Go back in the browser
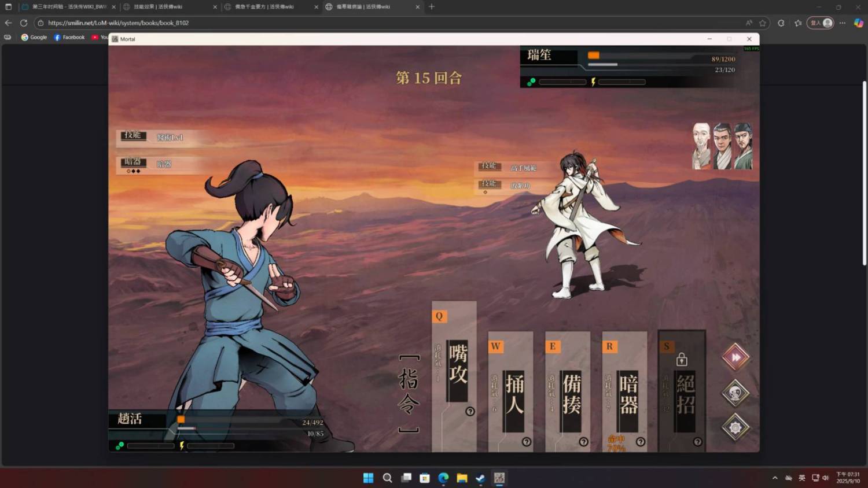868x488 pixels. point(8,23)
